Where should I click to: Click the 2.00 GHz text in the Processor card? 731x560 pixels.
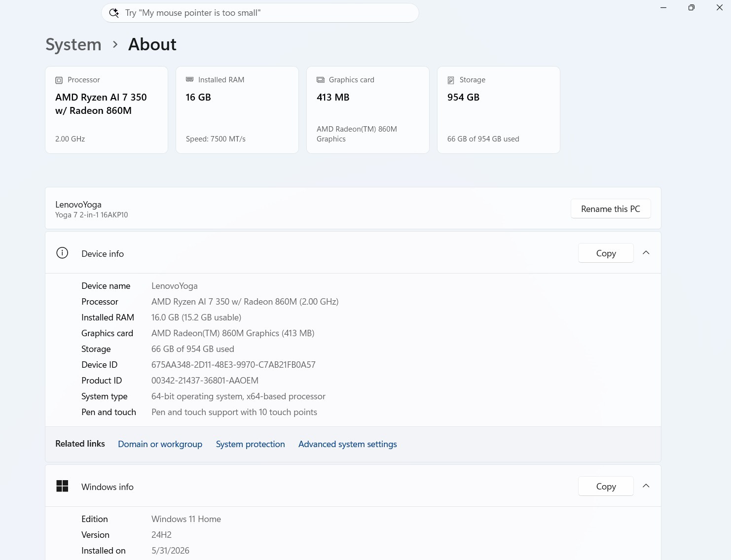pos(70,139)
